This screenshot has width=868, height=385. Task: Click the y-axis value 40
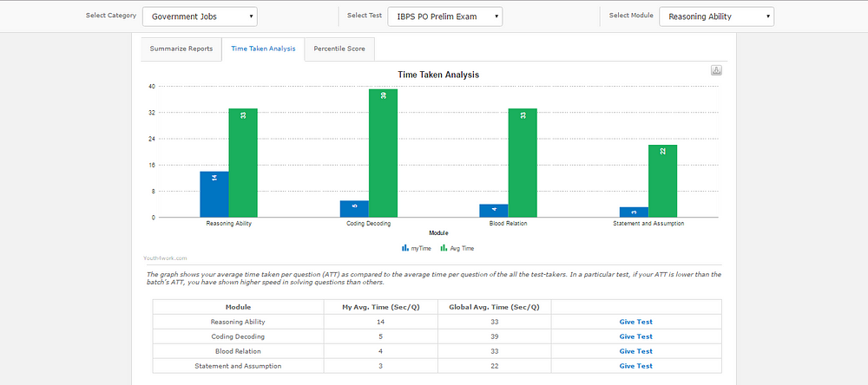click(x=152, y=87)
